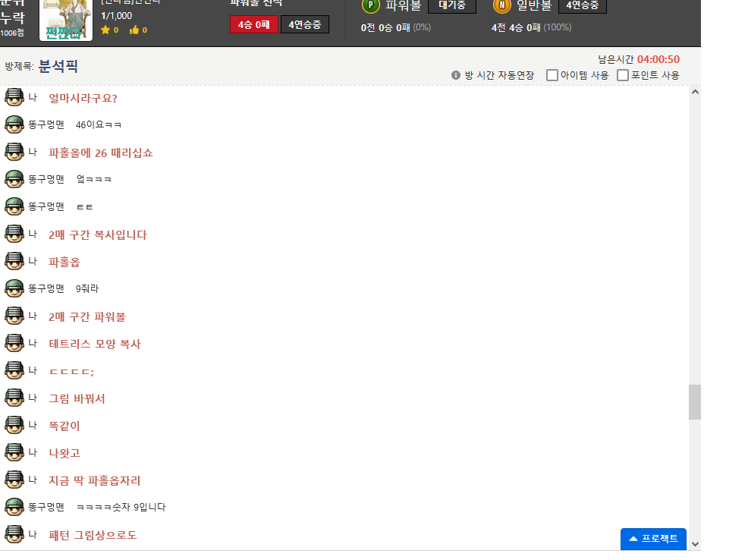
Task: Click the chat scrollbar thumb
Action: [695, 402]
